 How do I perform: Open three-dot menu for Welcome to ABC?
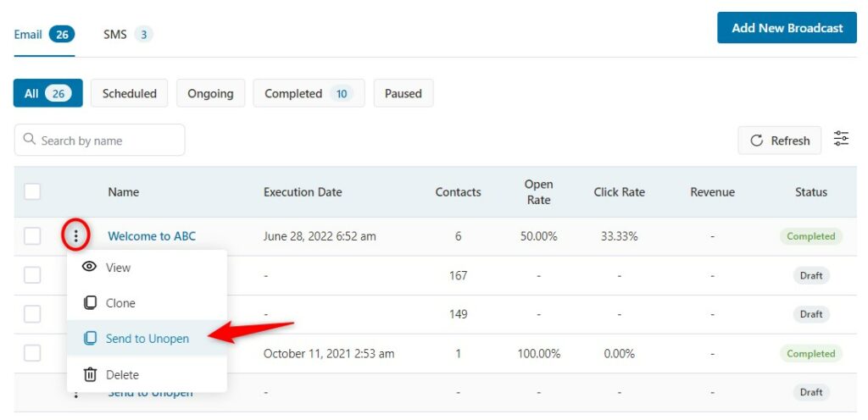[75, 236]
